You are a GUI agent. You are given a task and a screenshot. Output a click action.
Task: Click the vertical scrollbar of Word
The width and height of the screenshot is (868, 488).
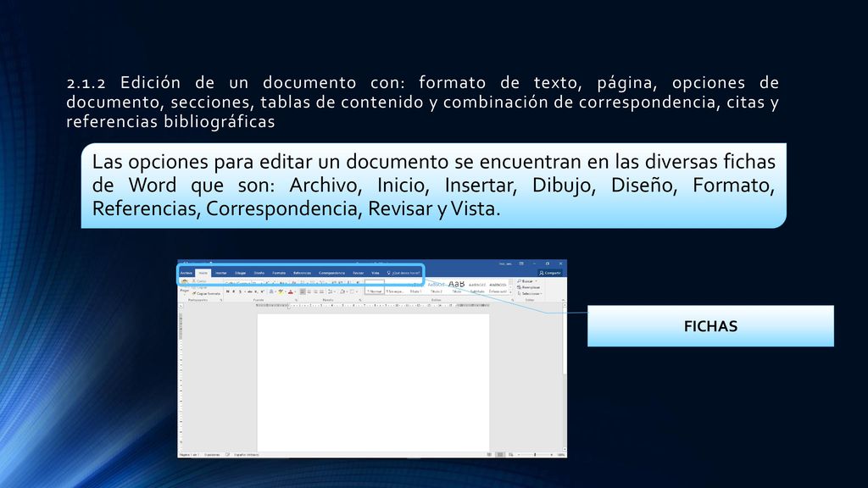564,377
